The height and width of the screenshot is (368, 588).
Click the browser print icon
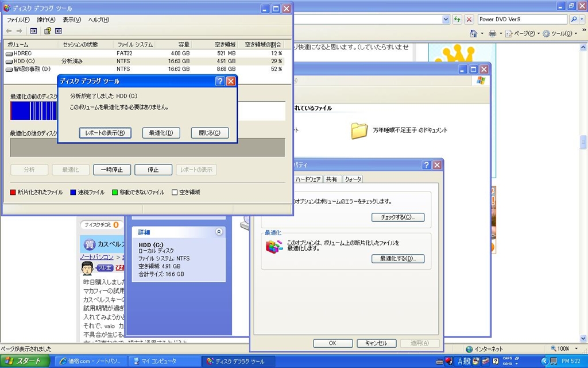point(492,33)
